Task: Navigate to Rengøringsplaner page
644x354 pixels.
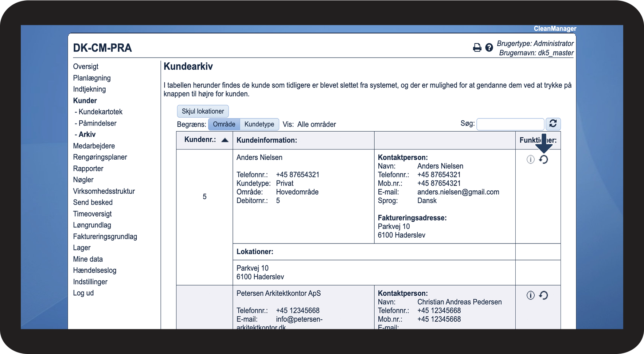Action: pyautogui.click(x=100, y=157)
